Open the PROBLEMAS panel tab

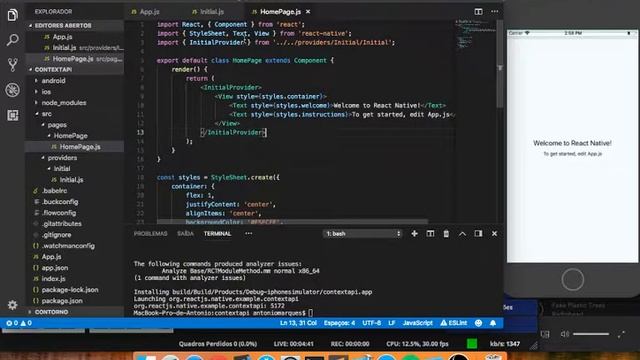click(x=151, y=233)
